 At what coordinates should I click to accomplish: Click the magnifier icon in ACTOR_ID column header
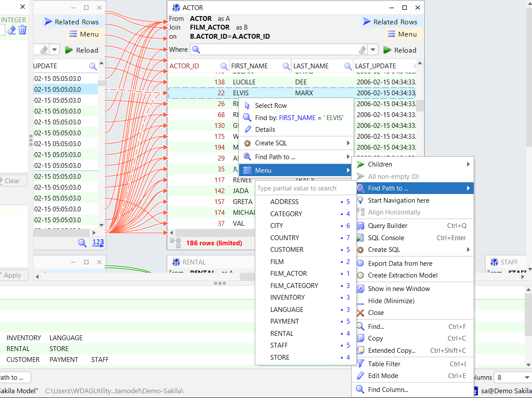tap(224, 66)
